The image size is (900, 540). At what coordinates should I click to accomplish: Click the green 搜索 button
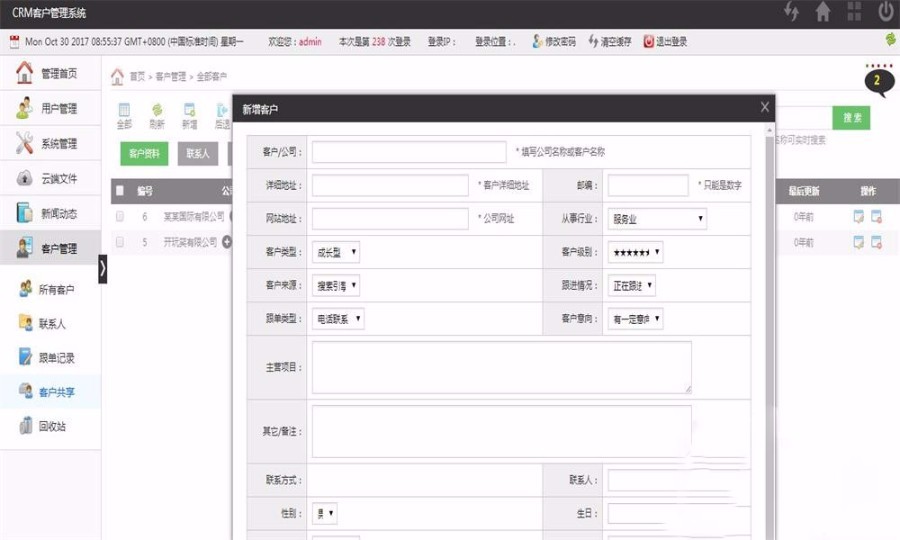[x=851, y=118]
